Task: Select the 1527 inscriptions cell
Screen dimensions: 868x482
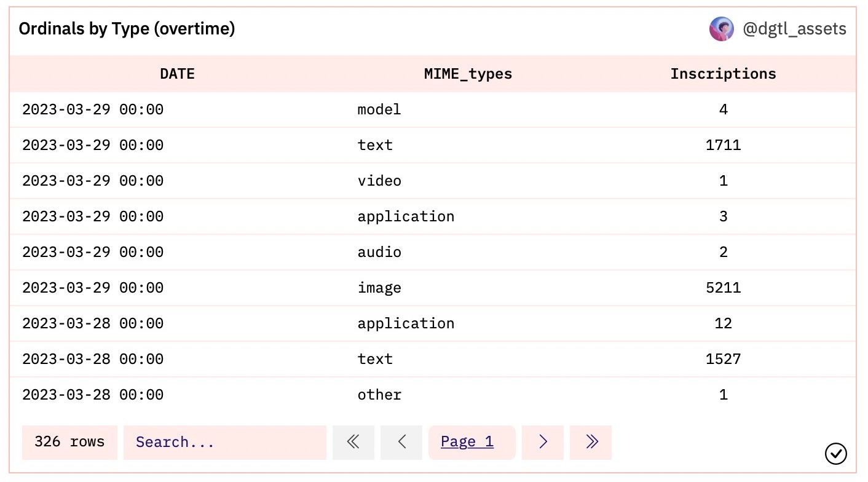Action: coord(723,359)
